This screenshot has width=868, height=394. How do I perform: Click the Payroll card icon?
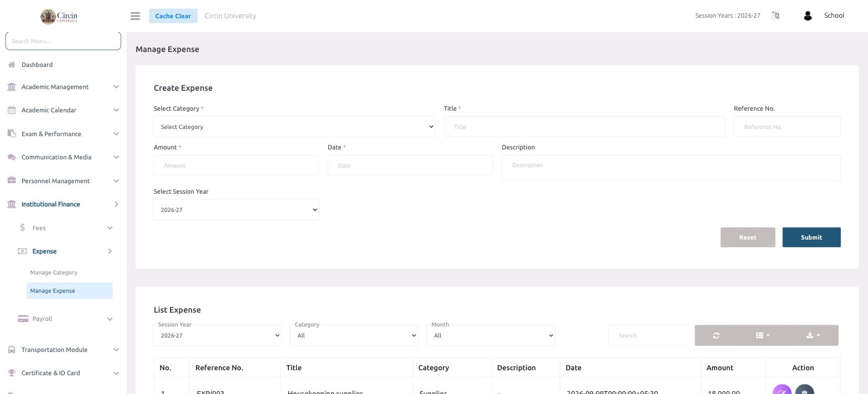point(23,319)
